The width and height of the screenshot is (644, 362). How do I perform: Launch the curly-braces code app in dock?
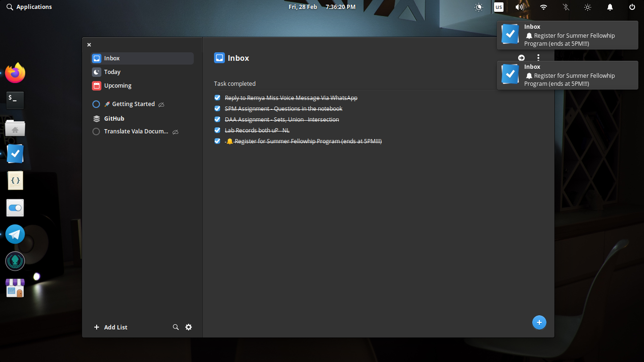(x=15, y=181)
